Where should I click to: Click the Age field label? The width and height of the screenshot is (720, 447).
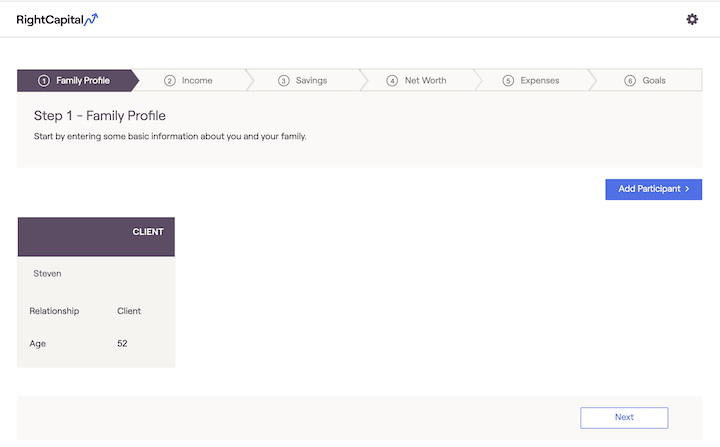[x=38, y=344]
